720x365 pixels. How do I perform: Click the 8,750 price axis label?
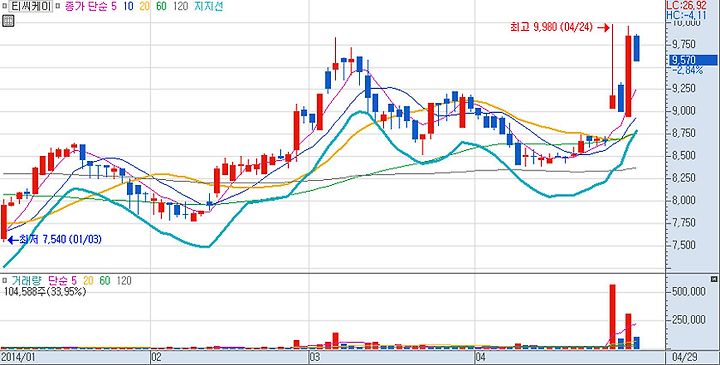[683, 133]
